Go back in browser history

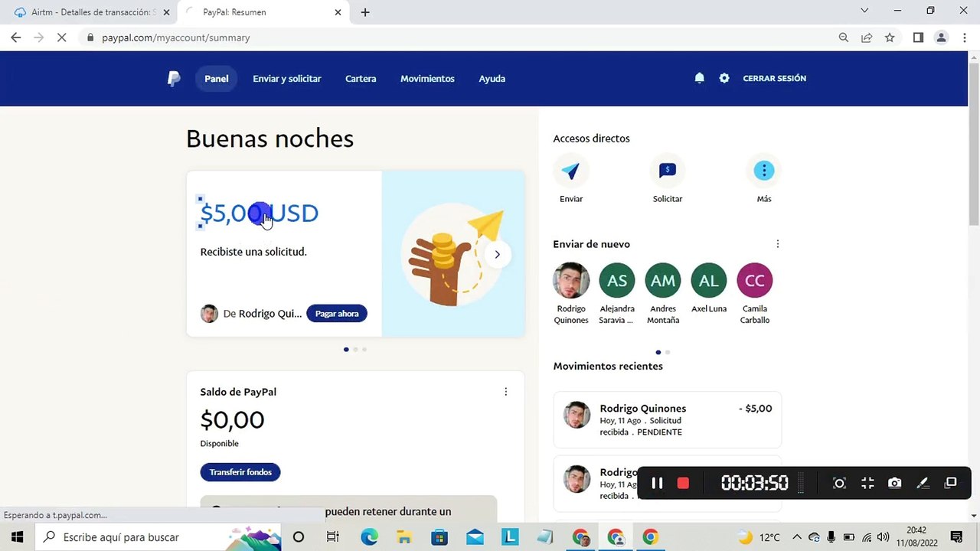[x=16, y=37]
